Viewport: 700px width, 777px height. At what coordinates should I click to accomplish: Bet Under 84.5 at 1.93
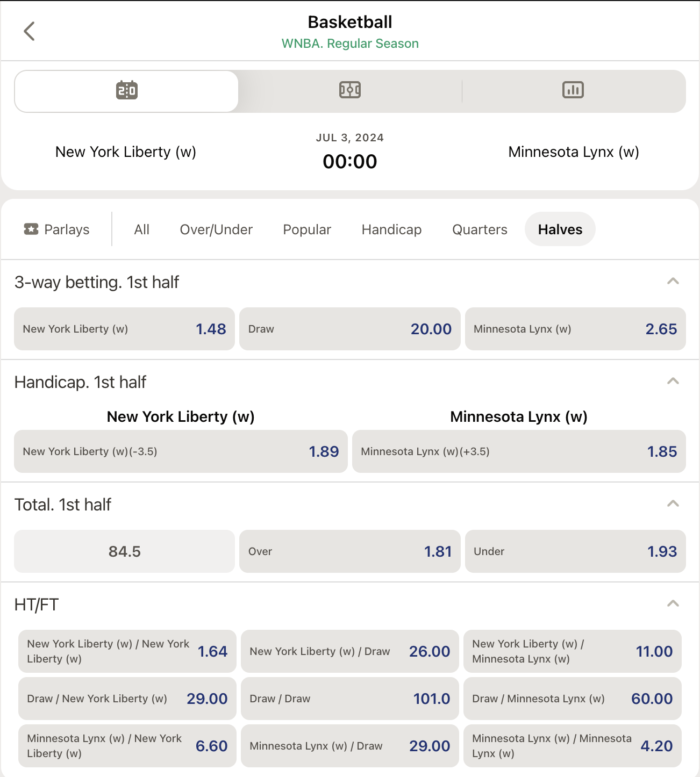coord(575,551)
